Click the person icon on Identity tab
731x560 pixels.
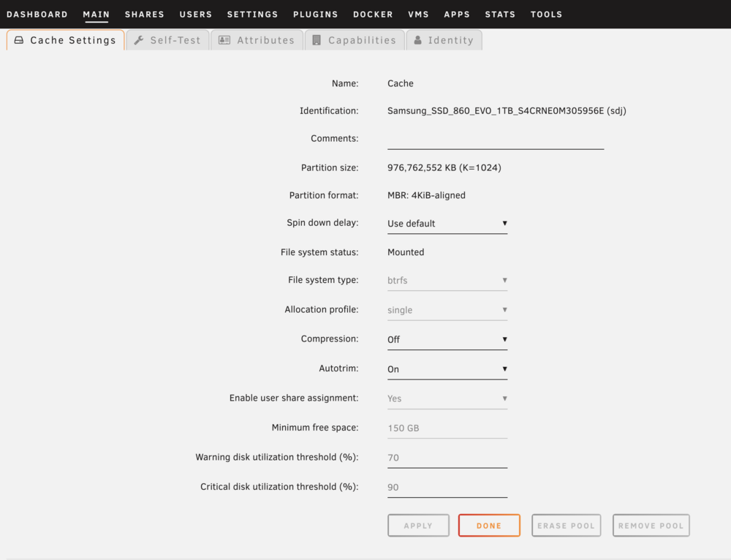pos(417,40)
